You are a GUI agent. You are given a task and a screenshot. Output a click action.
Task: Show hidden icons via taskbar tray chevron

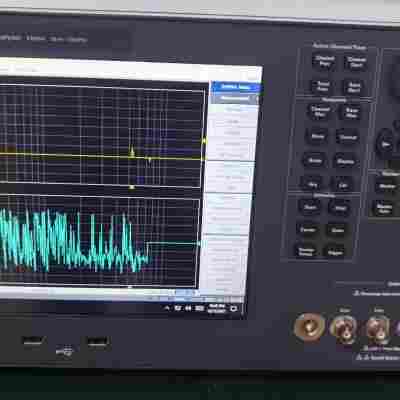[x=168, y=308]
